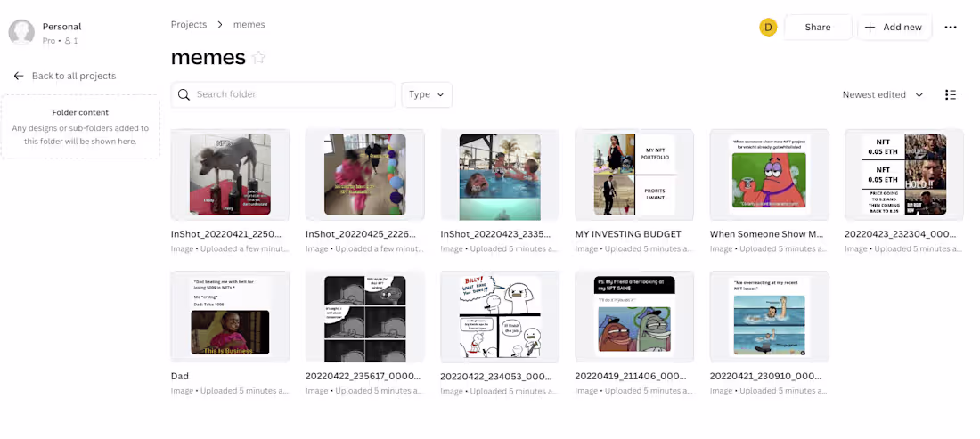Open the Personal account avatar
This screenshot has width=980, height=439.
[21, 32]
